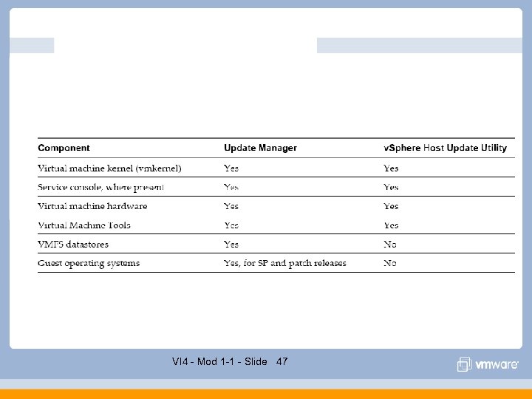The image size is (532, 399).
Task: Click Host Update Utility 'Yes' for Service console
Action: tap(391, 187)
